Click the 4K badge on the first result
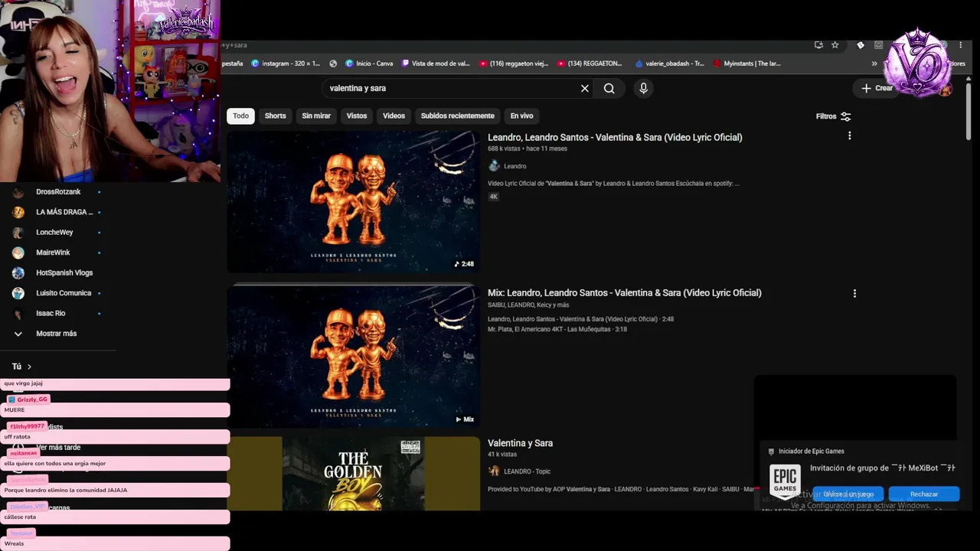980x551 pixels. pos(494,197)
